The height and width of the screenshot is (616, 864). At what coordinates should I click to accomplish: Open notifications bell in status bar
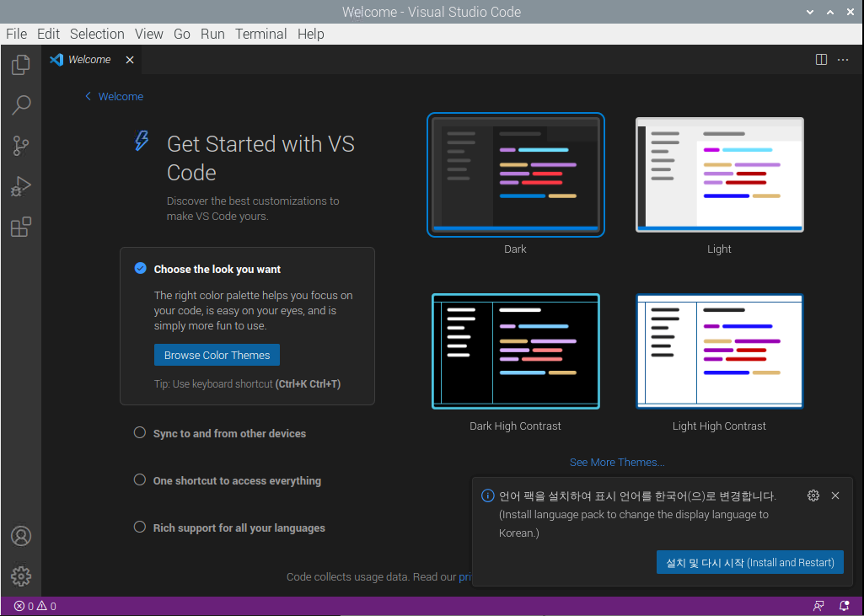pos(844,606)
